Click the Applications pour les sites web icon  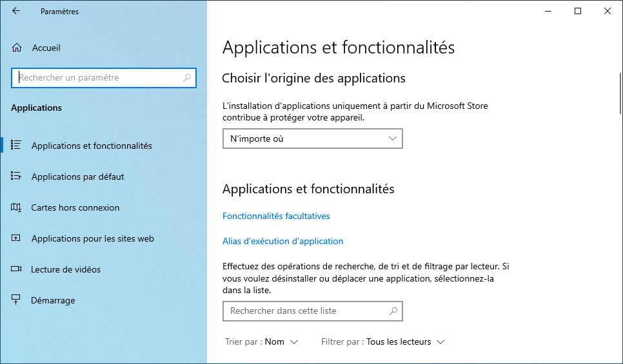16,238
